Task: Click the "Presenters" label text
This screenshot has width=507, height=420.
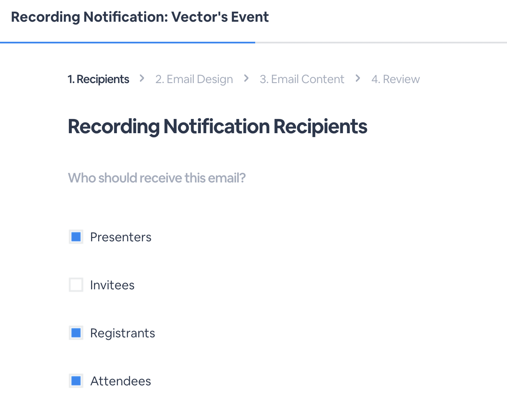Action: [x=120, y=237]
